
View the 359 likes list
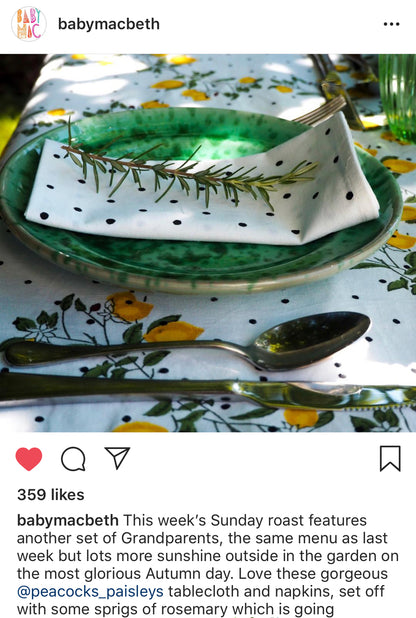pos(51,495)
